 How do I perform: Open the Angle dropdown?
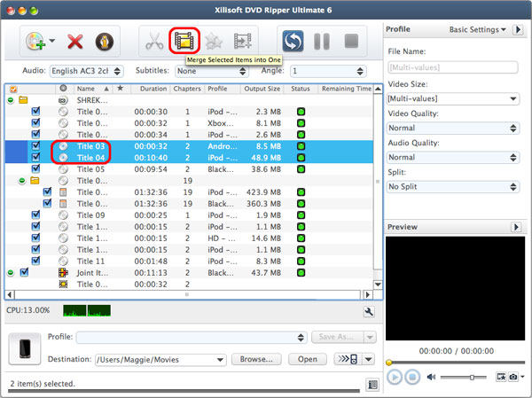pyautogui.click(x=328, y=71)
